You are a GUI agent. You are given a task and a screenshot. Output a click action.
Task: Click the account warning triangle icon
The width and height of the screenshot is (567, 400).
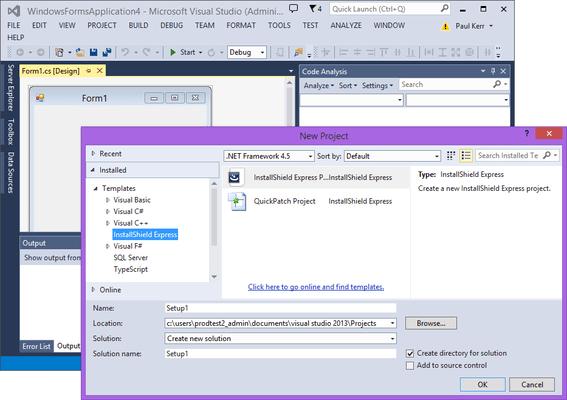point(445,26)
